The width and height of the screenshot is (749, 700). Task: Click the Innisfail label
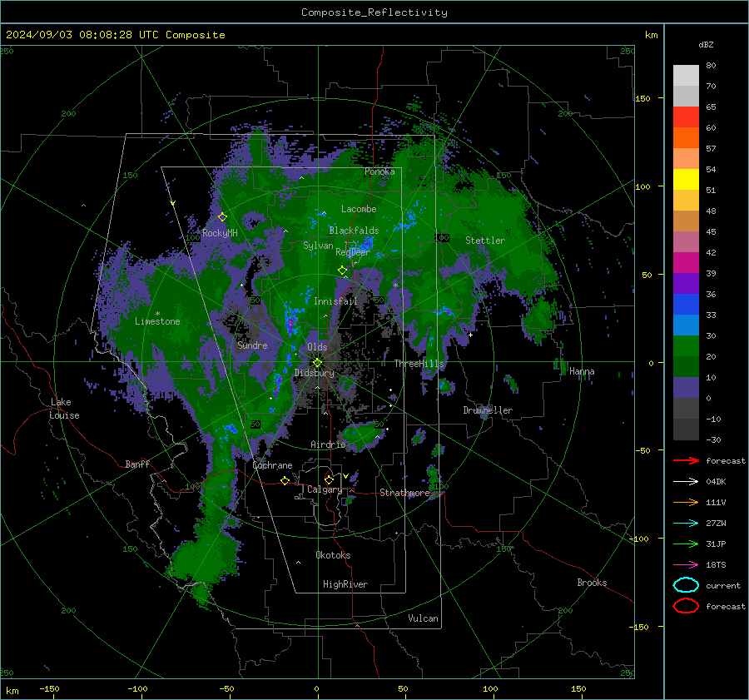click(335, 301)
